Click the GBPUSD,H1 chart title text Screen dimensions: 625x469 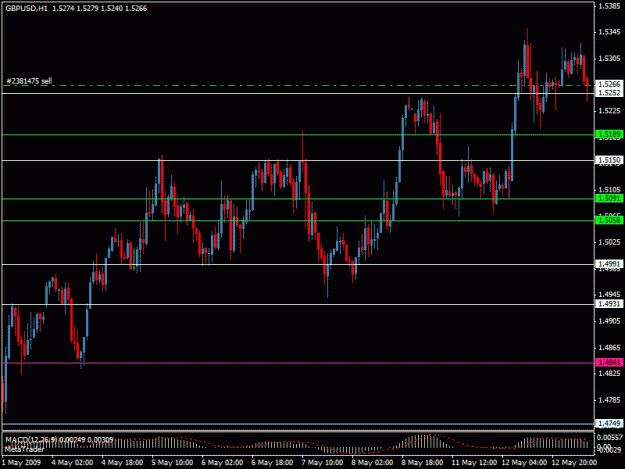26,8
